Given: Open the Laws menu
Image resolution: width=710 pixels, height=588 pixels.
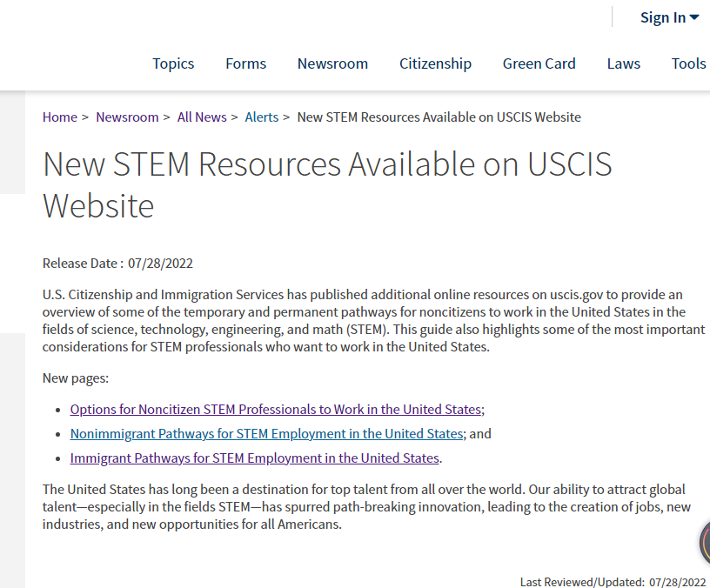Looking at the screenshot, I should point(623,63).
